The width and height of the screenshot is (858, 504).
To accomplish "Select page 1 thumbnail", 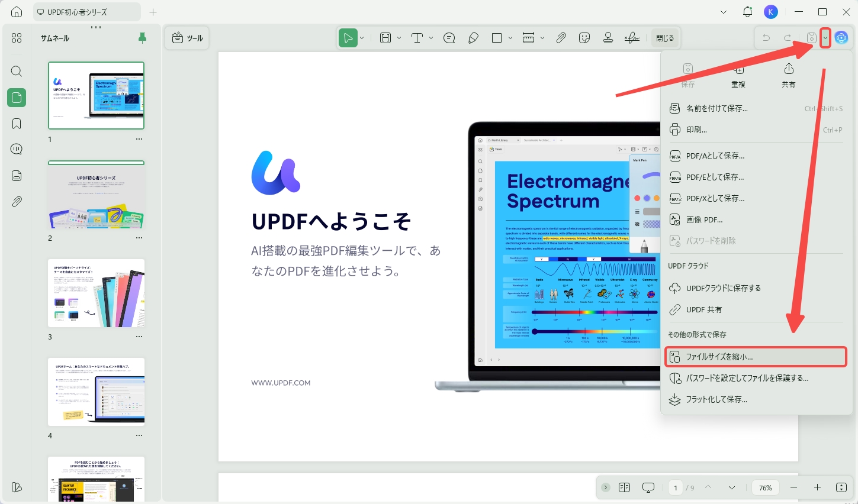I will (96, 95).
